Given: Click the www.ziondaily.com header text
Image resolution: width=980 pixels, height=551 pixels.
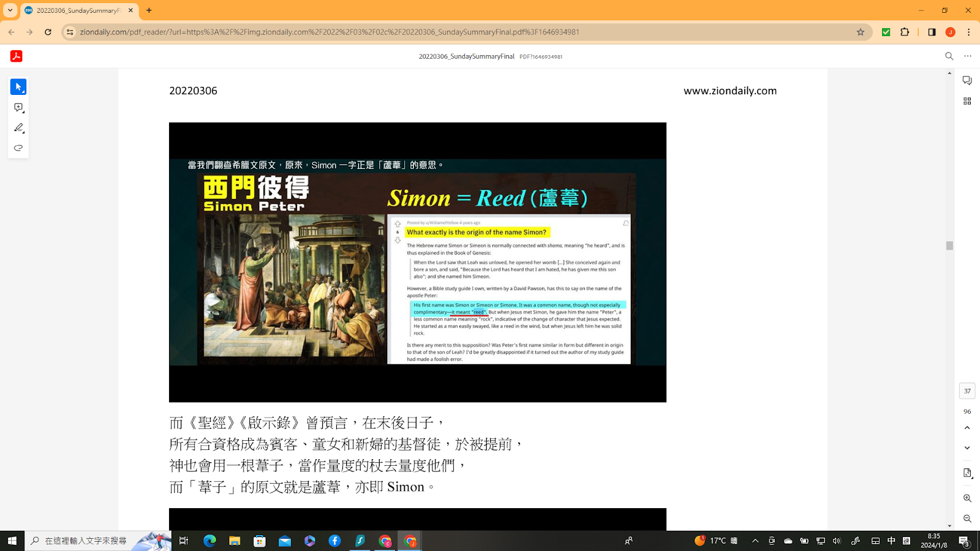Looking at the screenshot, I should pos(730,91).
